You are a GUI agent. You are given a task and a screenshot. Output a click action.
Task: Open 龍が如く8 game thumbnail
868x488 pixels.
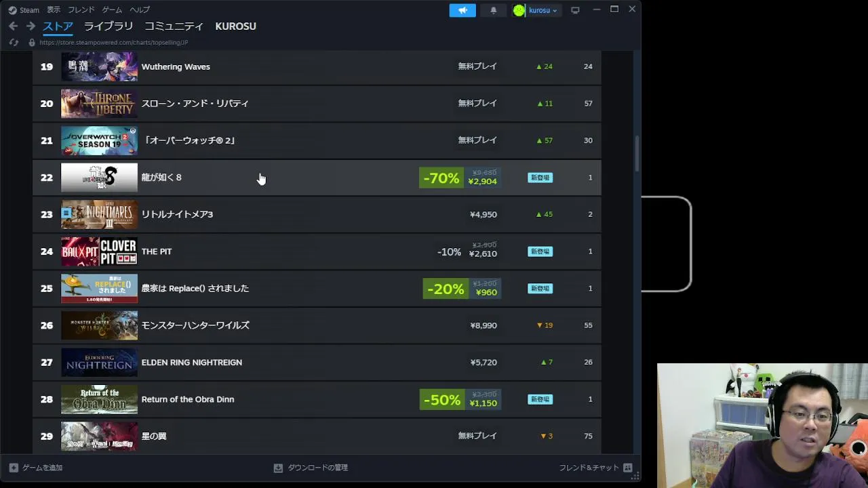(x=99, y=178)
